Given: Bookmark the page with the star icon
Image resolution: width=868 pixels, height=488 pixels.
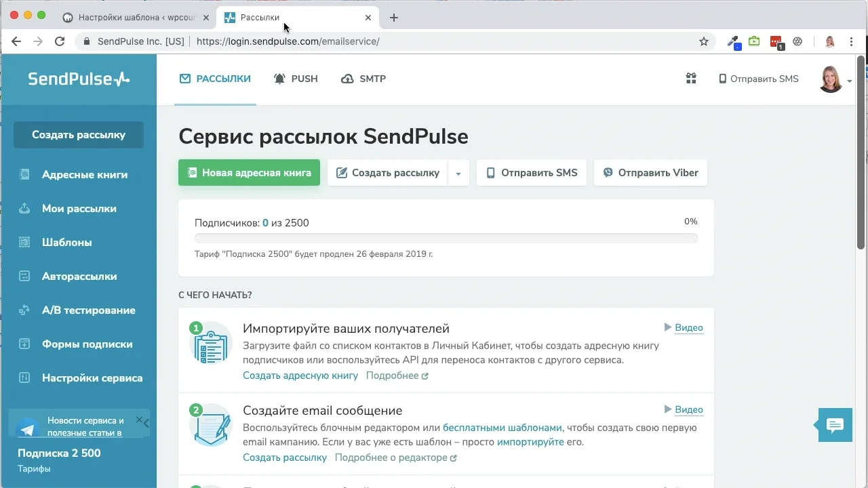Looking at the screenshot, I should [704, 41].
